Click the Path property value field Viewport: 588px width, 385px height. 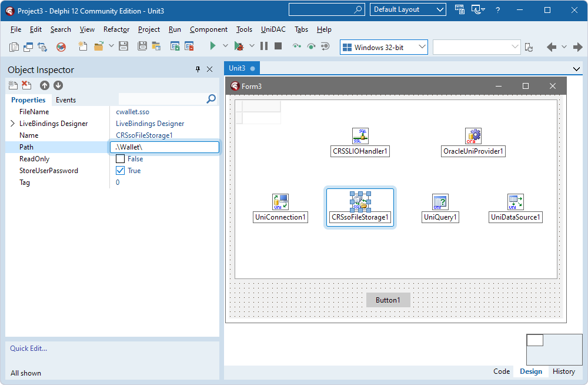click(x=165, y=147)
